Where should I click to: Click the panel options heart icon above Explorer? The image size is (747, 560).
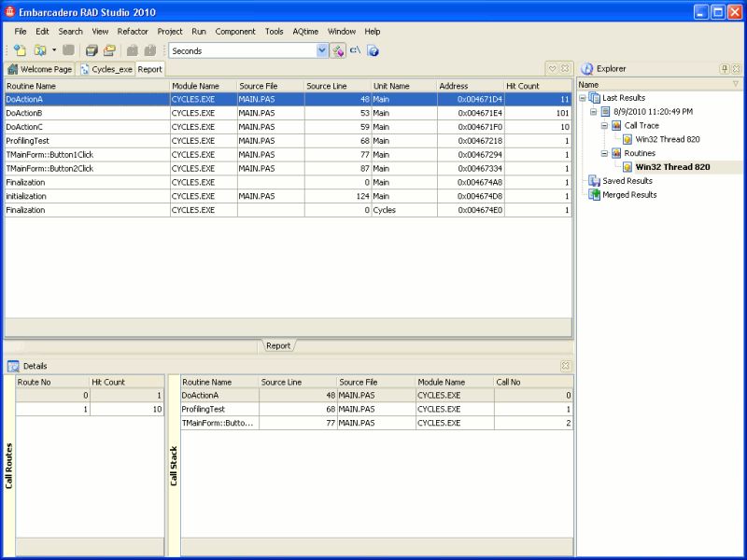pos(553,68)
